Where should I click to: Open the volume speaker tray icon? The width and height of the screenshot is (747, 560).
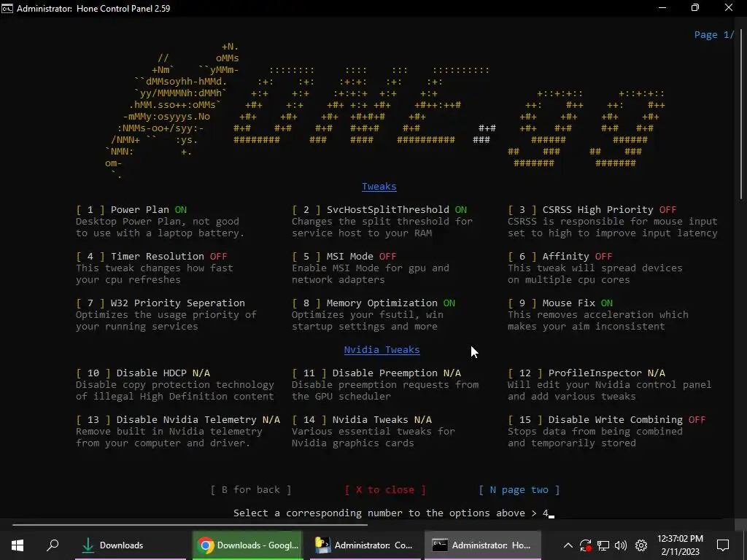point(621,545)
